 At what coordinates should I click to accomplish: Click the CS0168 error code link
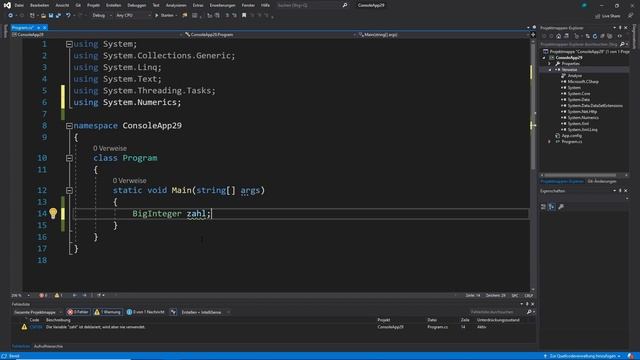(x=36, y=327)
